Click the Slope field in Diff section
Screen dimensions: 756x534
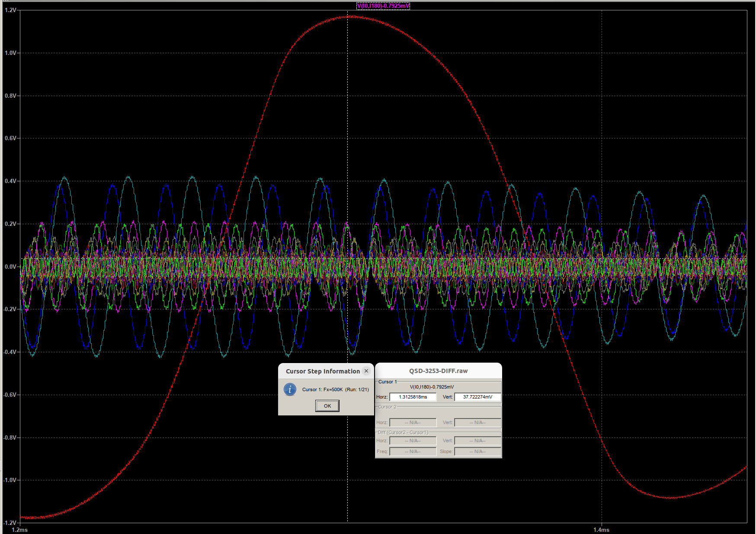coord(477,451)
